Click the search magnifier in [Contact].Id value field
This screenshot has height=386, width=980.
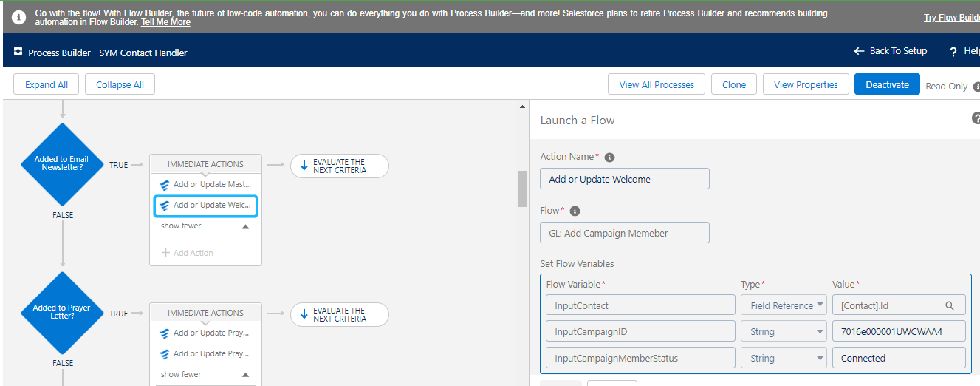click(950, 305)
